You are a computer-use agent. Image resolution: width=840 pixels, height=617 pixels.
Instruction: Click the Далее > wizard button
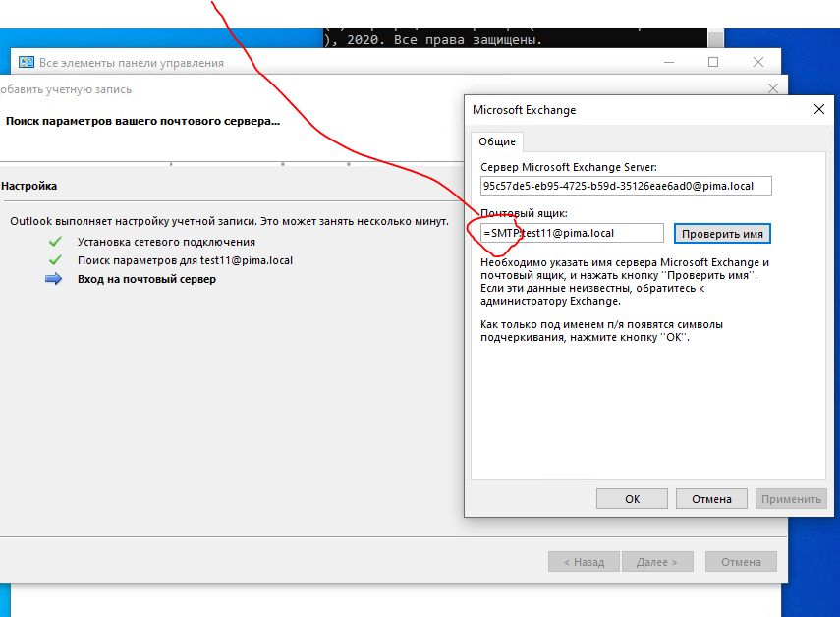[x=657, y=562]
